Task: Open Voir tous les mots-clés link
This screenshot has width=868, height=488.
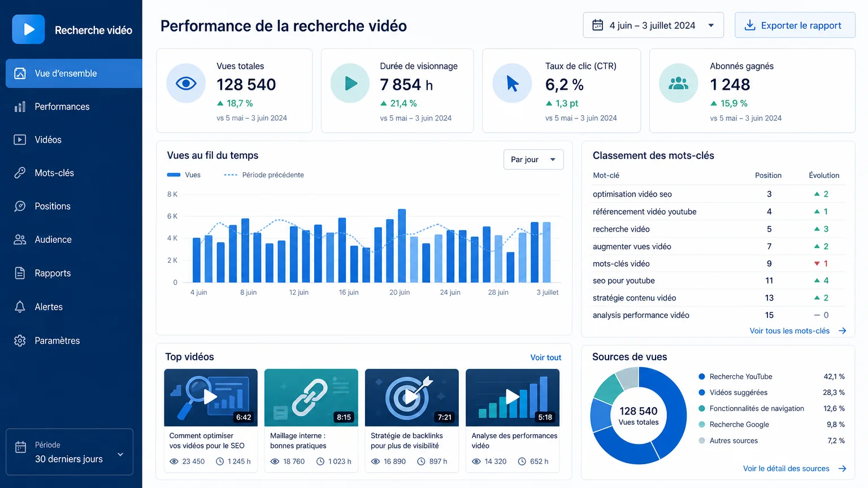Action: [798, 331]
